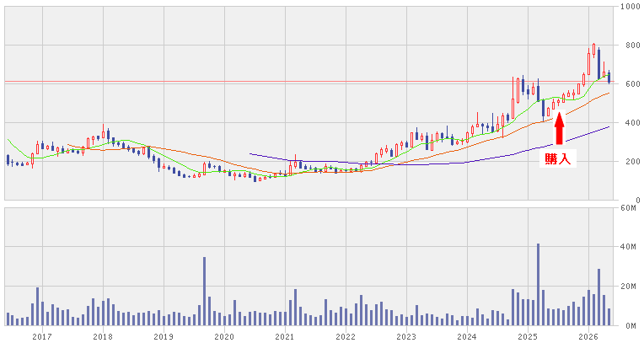The height and width of the screenshot is (343, 644).
Task: Click the 2022 year label
Action: click(346, 337)
